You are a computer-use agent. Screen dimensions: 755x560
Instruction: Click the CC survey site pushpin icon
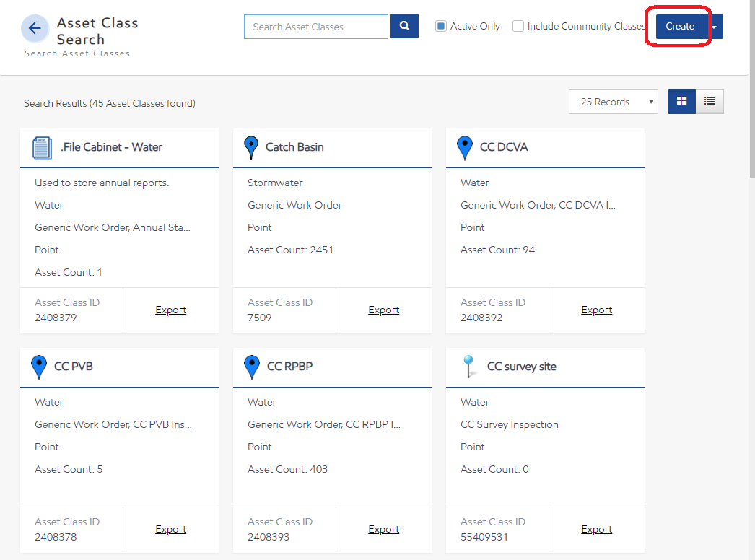[x=470, y=367]
